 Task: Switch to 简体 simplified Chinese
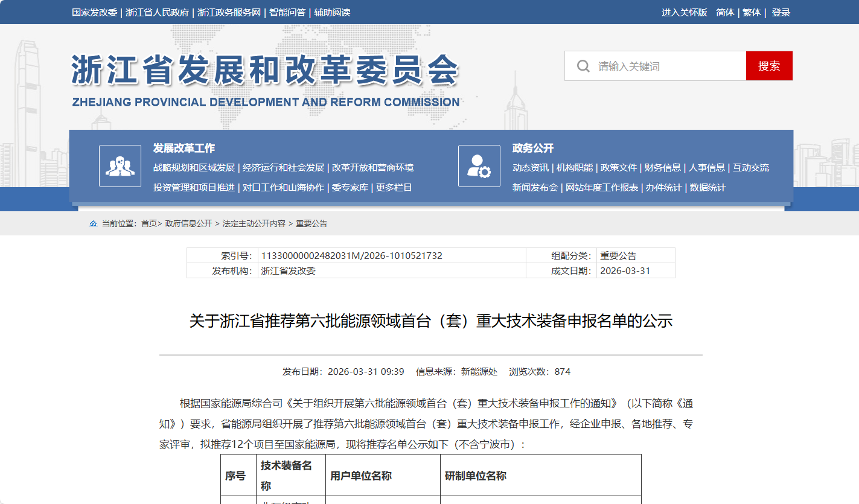coord(725,12)
